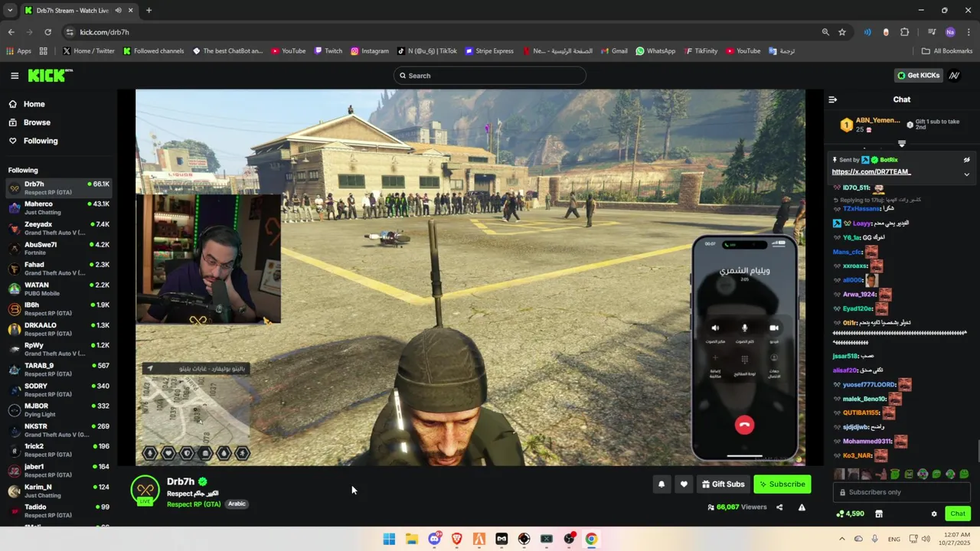Click the address bar showing kick.com/drb7h

[x=444, y=32]
